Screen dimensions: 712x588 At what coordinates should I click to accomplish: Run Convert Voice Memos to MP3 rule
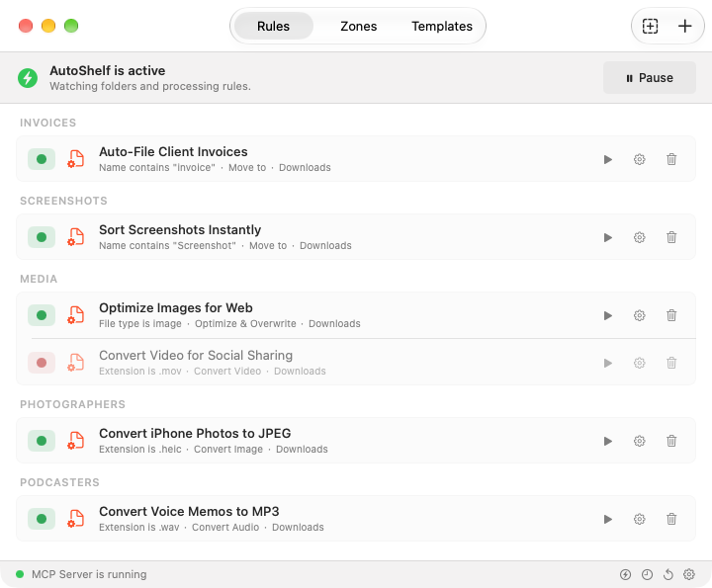coord(607,519)
